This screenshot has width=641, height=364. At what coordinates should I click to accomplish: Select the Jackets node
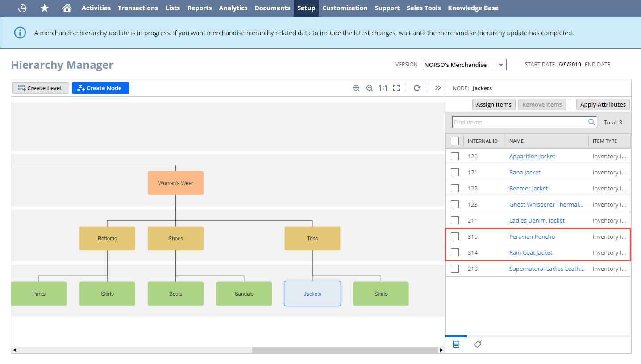pyautogui.click(x=312, y=294)
